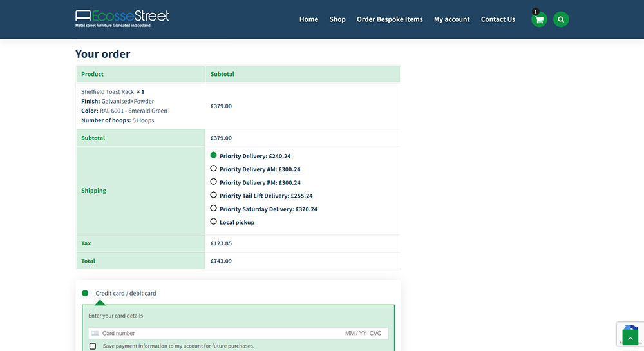
Task: Click the reCAPTCHA badge
Action: 630,334
